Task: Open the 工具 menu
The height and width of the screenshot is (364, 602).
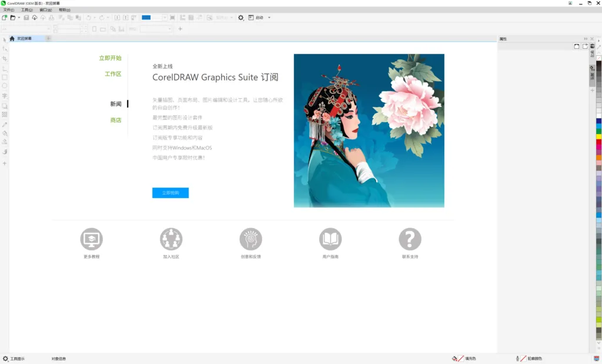Action: 26,10
